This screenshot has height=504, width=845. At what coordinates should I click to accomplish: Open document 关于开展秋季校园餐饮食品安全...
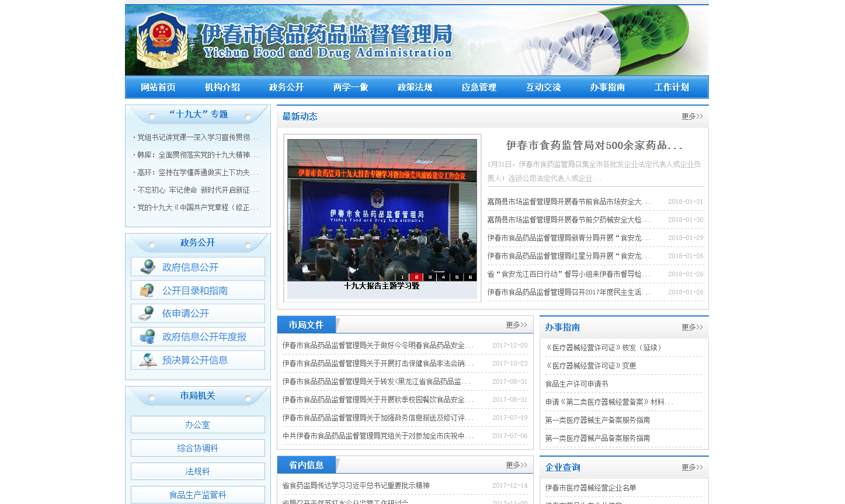tap(378, 399)
